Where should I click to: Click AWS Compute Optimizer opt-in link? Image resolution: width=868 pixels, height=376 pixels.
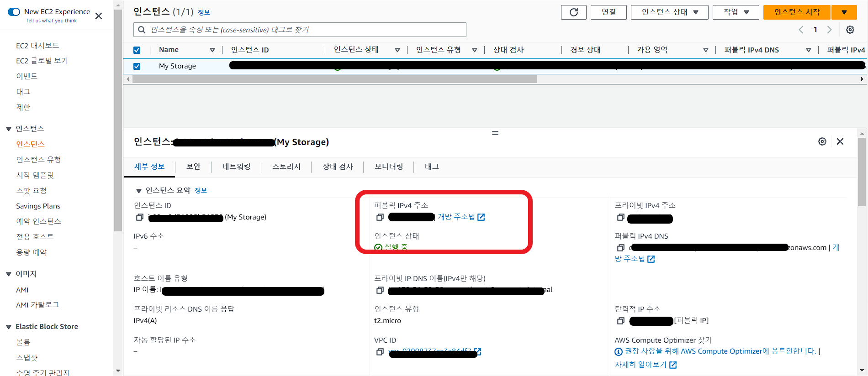tap(720, 351)
